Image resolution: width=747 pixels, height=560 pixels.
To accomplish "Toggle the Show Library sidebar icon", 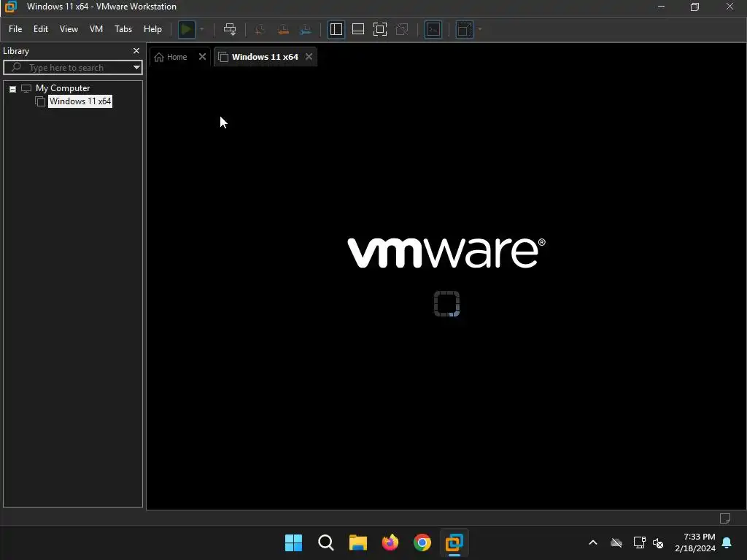I will click(x=336, y=29).
